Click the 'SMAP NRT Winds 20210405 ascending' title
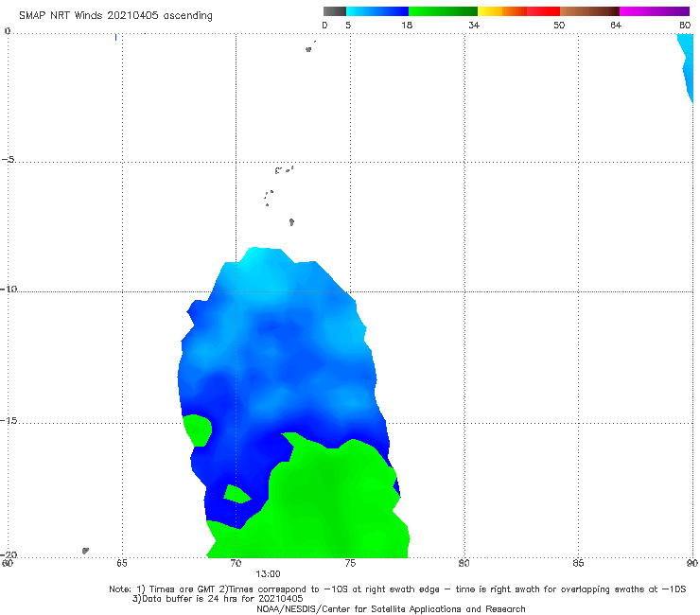Image resolution: width=700 pixels, height=615 pixels. point(115,15)
